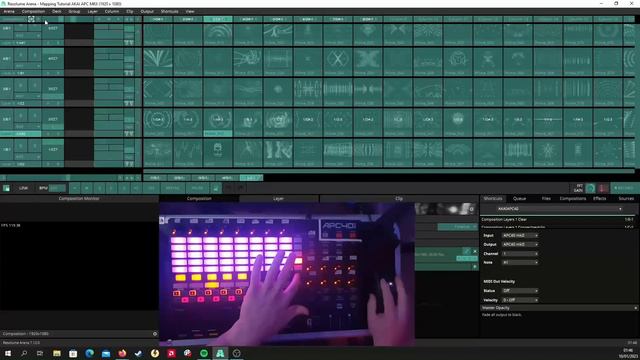
Task: Switch to the Compositions tab
Action: point(573,198)
